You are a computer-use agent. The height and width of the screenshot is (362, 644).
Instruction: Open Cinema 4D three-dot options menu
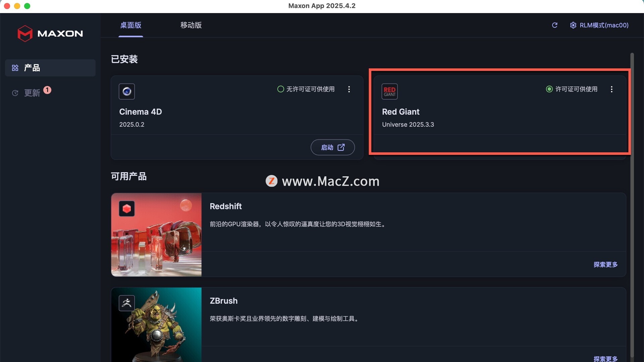(349, 89)
